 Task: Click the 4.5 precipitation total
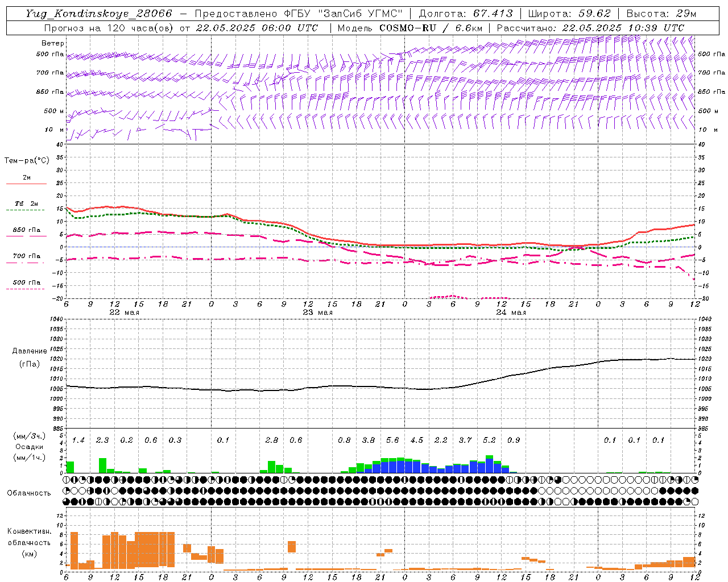tap(417, 440)
